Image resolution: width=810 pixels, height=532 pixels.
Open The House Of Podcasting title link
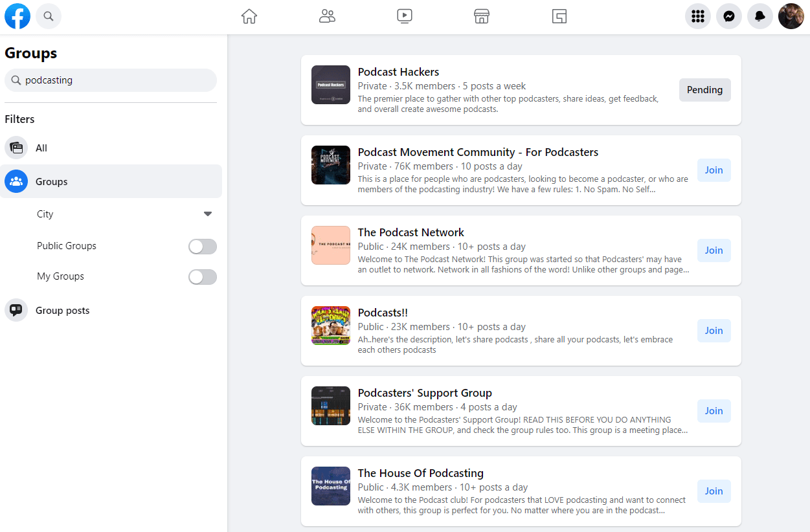pos(421,473)
